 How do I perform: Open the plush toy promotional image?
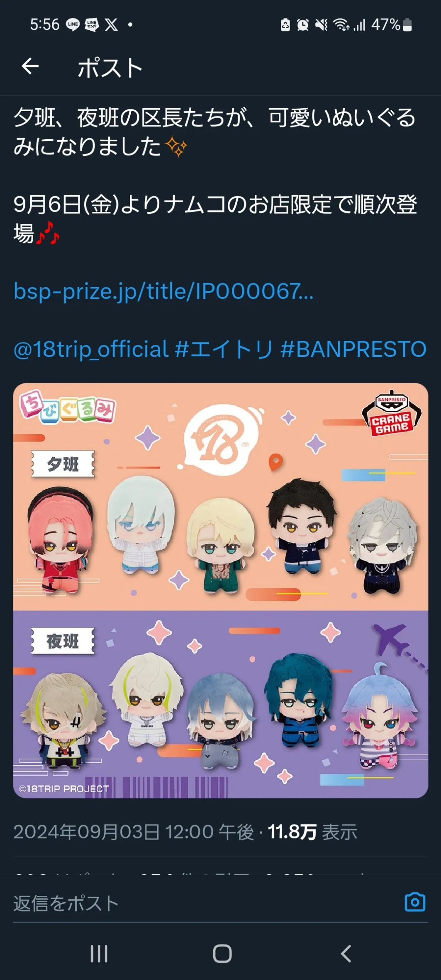coord(220,590)
